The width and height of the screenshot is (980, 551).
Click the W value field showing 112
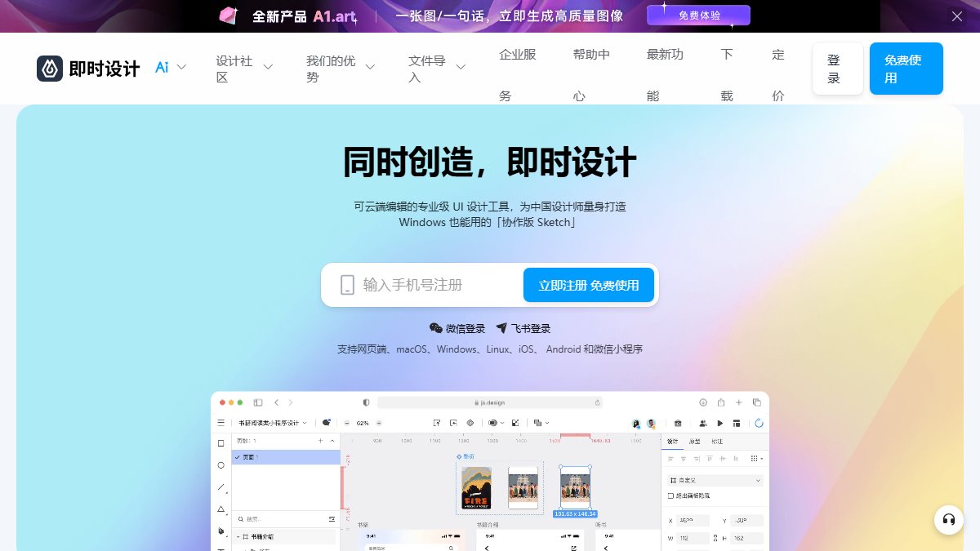point(693,538)
